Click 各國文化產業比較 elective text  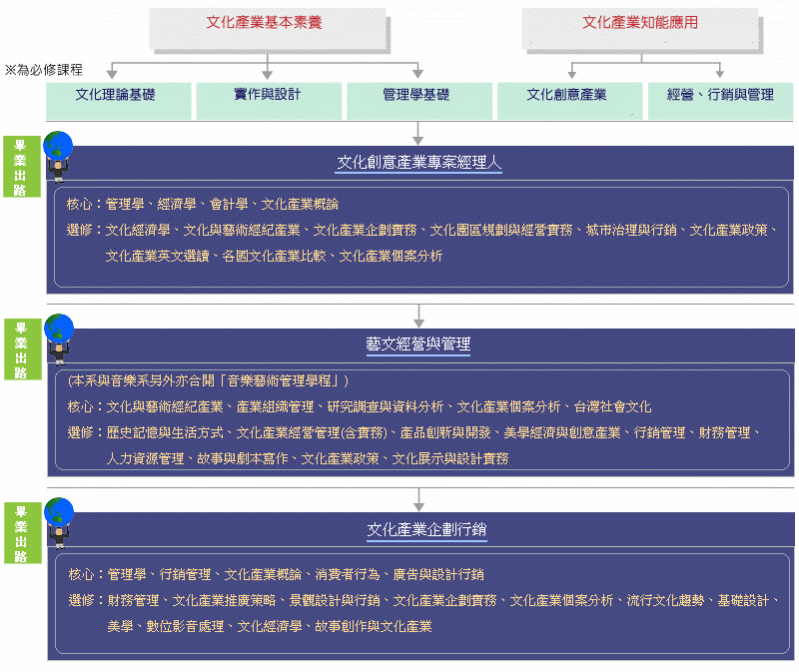[274, 256]
